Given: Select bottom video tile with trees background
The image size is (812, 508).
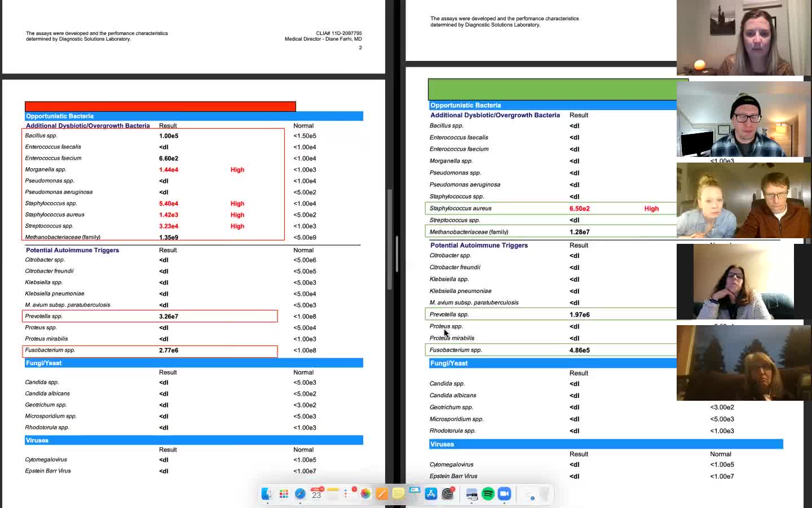Looking at the screenshot, I should coord(744,363).
